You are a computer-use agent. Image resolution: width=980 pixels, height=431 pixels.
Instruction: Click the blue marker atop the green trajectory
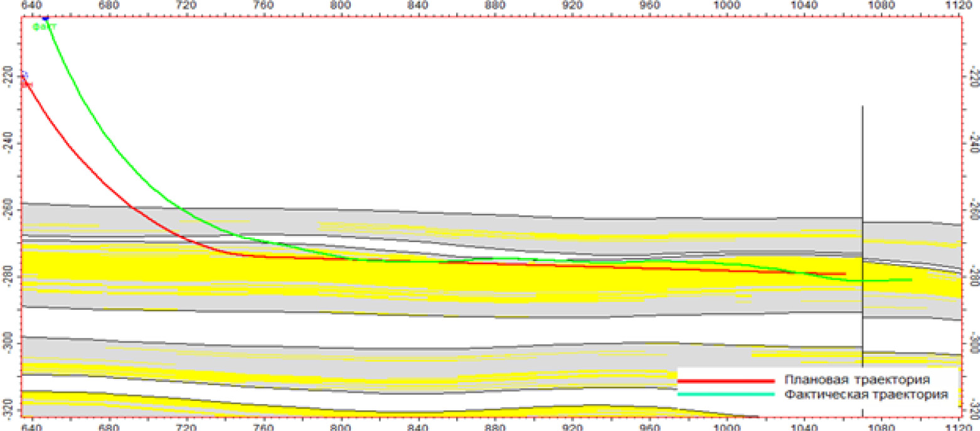(x=45, y=19)
